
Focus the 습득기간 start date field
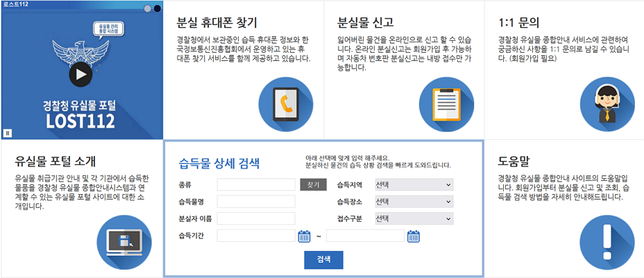coord(256,236)
